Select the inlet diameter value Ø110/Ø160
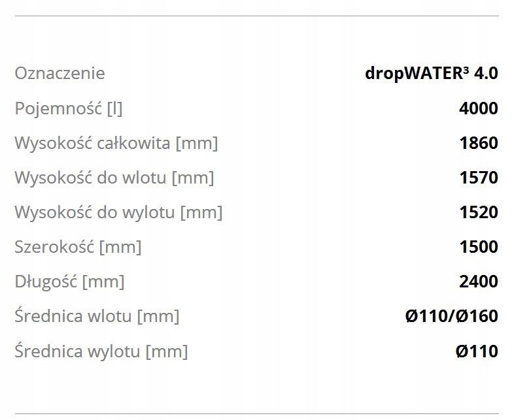Image resolution: width=512 pixels, height=420 pixels. click(x=451, y=317)
